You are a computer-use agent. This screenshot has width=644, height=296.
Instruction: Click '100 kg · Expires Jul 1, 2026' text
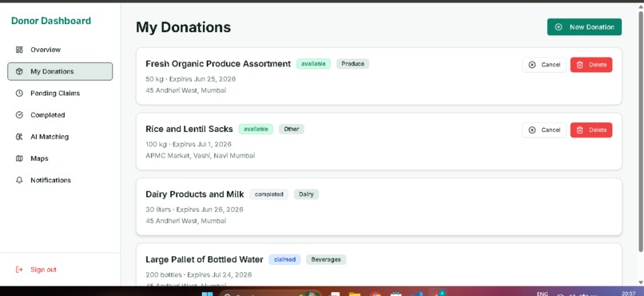tap(189, 144)
